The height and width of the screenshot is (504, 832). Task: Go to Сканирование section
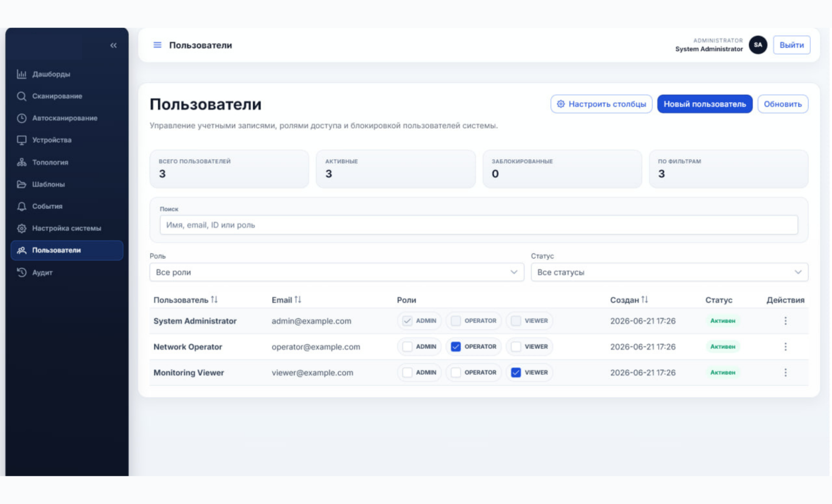click(x=67, y=96)
